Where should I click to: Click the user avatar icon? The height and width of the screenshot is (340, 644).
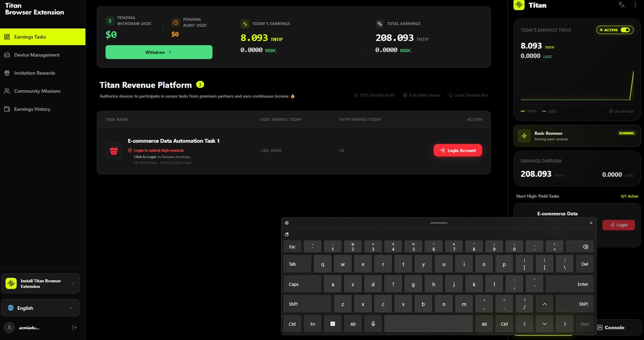tap(9, 327)
